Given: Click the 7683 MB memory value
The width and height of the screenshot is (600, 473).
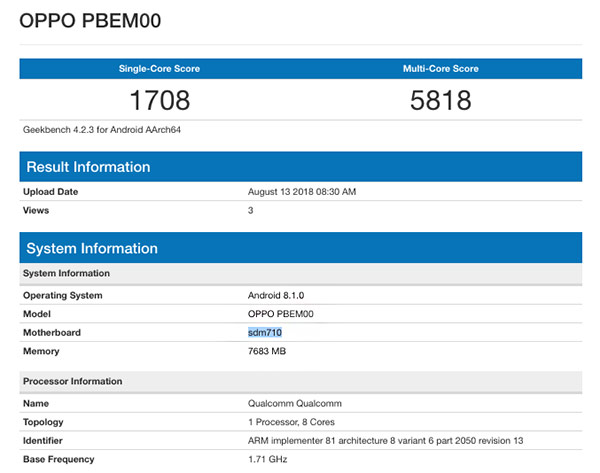Looking at the screenshot, I should (267, 351).
